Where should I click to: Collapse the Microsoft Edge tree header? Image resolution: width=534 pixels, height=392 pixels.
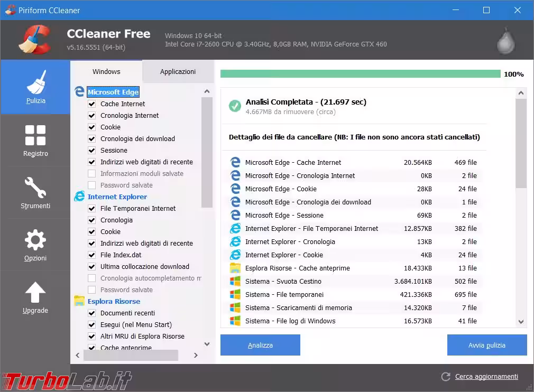[113, 92]
